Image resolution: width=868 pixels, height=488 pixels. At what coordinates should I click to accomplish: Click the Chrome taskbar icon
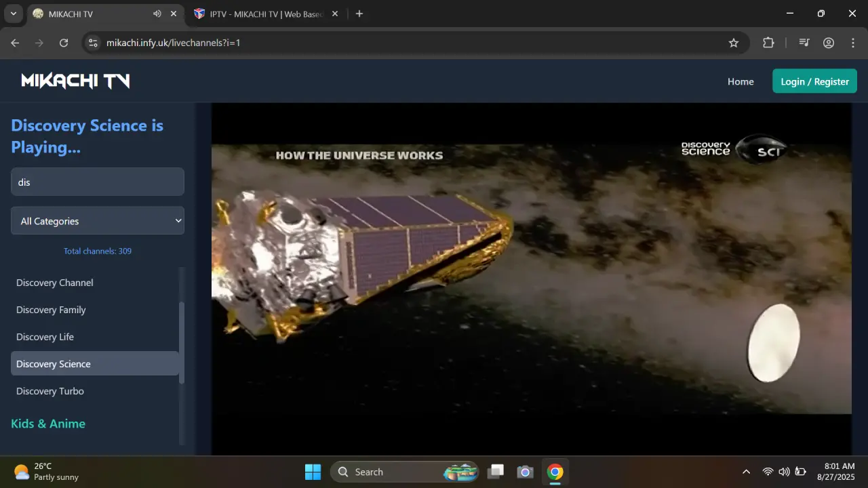tap(555, 472)
